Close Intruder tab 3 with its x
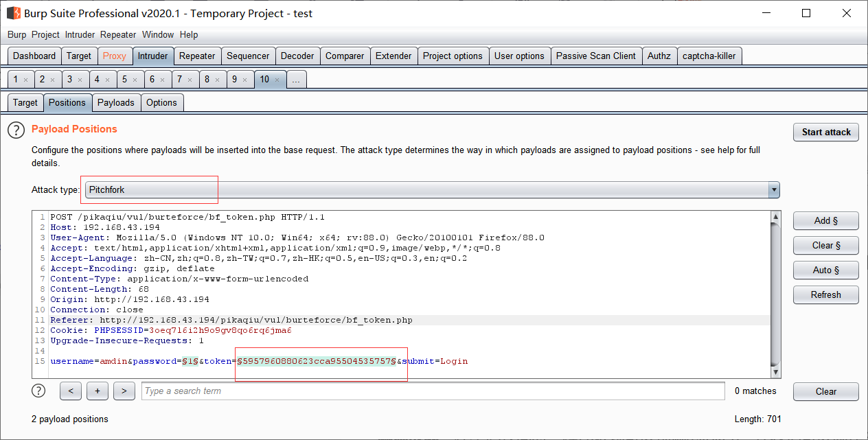This screenshot has height=440, width=868. pyautogui.click(x=80, y=80)
